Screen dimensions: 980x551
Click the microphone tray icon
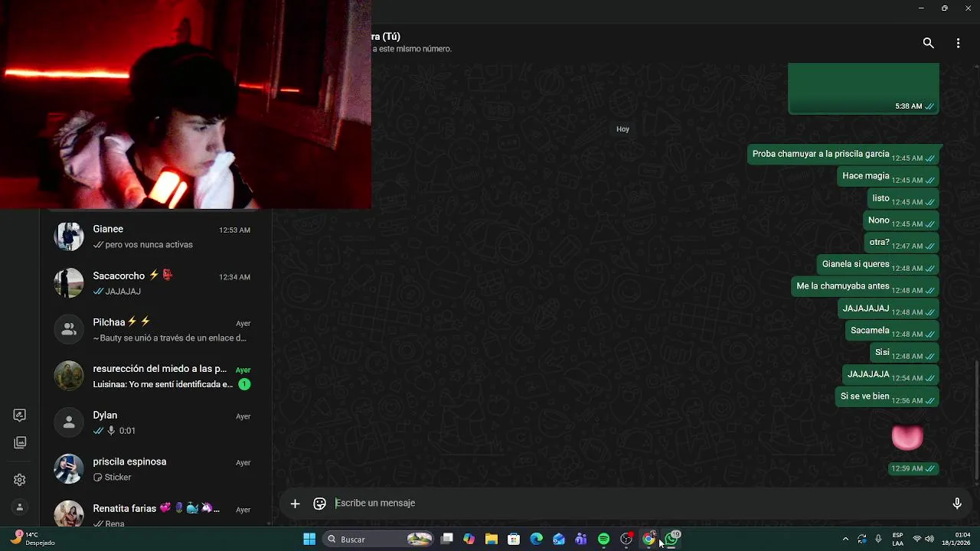(878, 540)
